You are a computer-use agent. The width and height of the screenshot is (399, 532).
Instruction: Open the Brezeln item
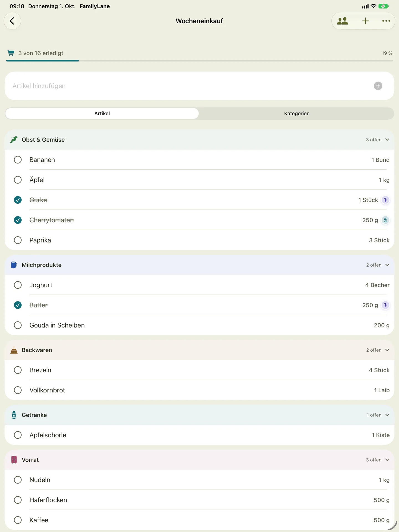[199, 370]
